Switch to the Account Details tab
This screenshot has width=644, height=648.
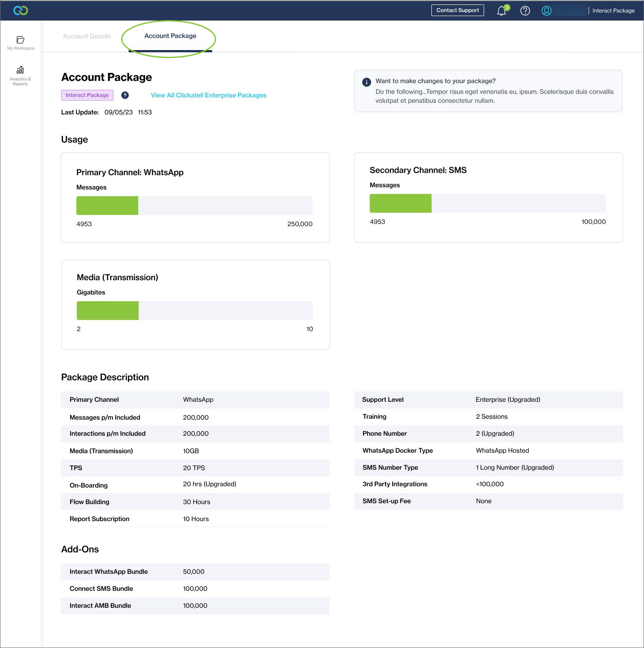87,36
